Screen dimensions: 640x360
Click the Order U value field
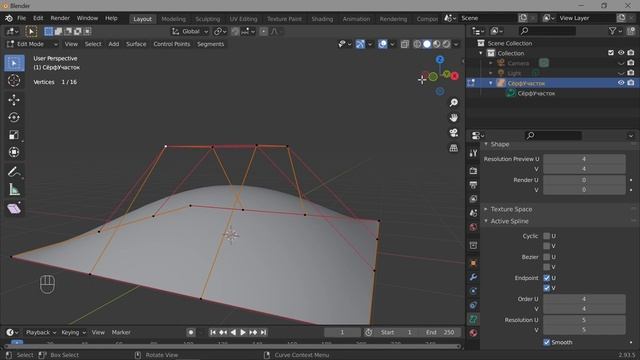(x=584, y=299)
